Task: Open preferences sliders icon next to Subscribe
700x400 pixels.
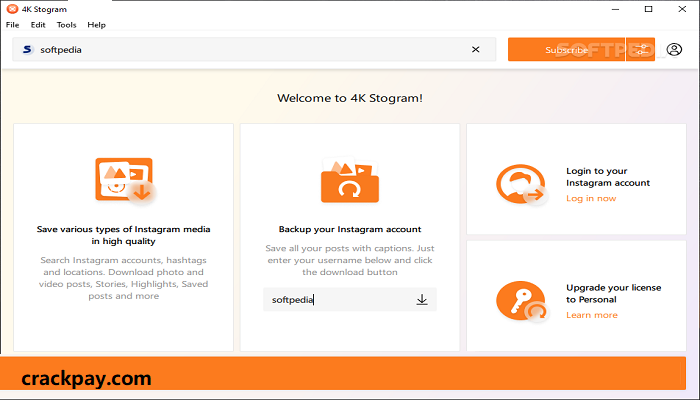Action: point(641,50)
